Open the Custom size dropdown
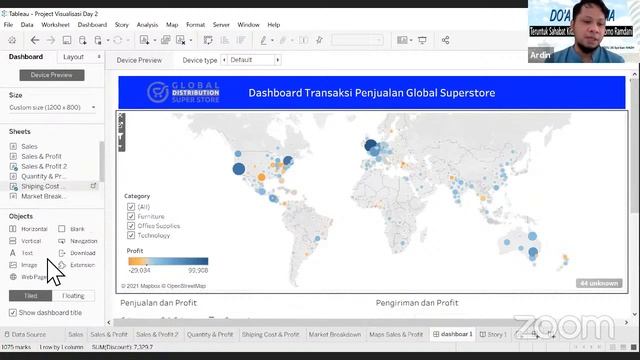Viewport: 640px width, 360px height. tap(52, 107)
